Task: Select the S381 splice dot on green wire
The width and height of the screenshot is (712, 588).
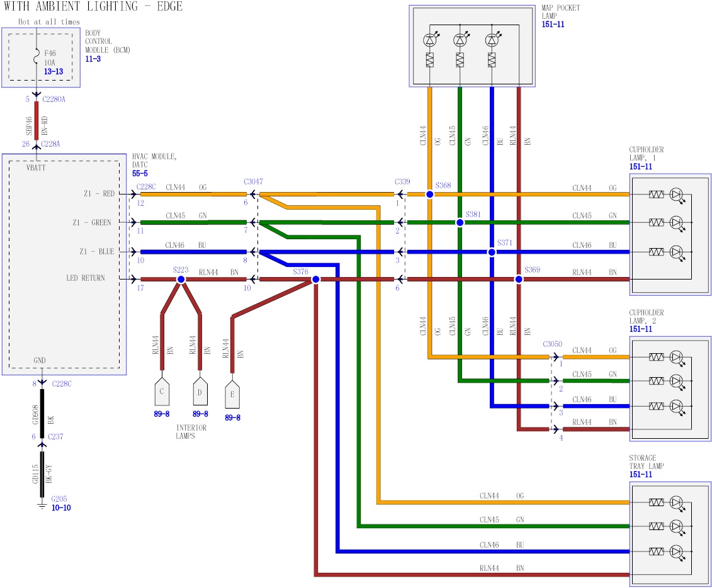Action: coord(460,223)
